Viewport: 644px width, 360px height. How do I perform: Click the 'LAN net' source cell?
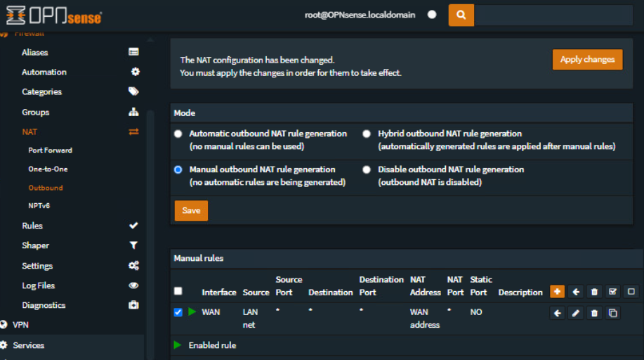click(x=250, y=319)
